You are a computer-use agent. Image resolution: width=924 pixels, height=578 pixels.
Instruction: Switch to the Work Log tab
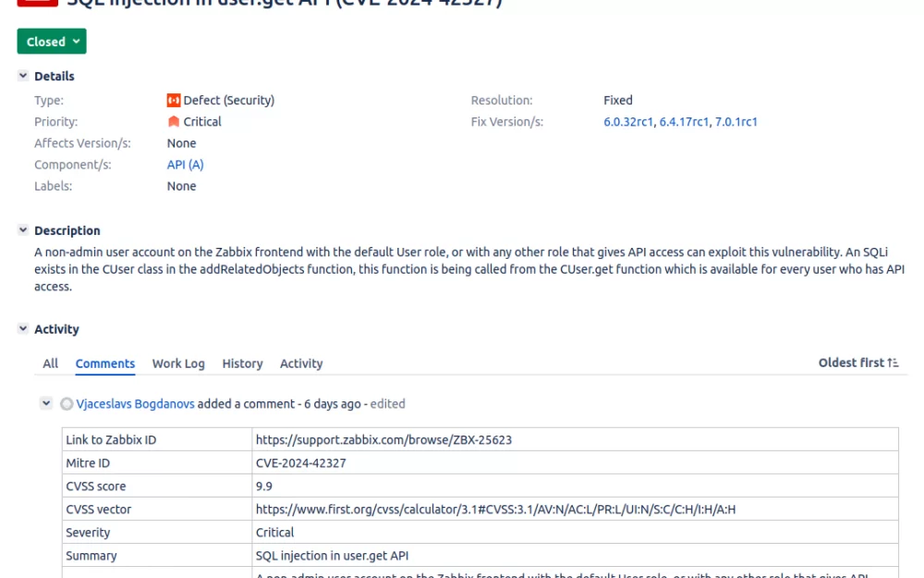[x=178, y=363]
